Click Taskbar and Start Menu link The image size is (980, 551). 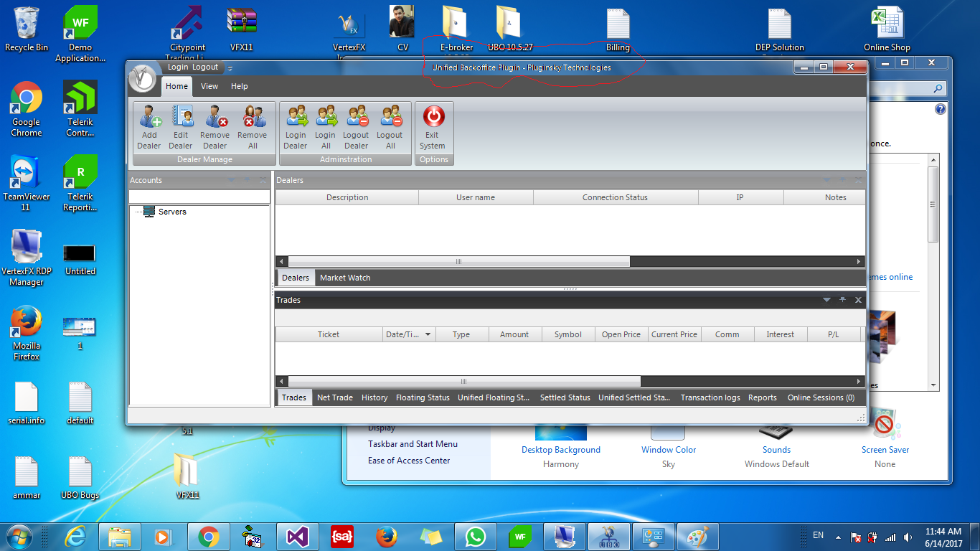[413, 444]
